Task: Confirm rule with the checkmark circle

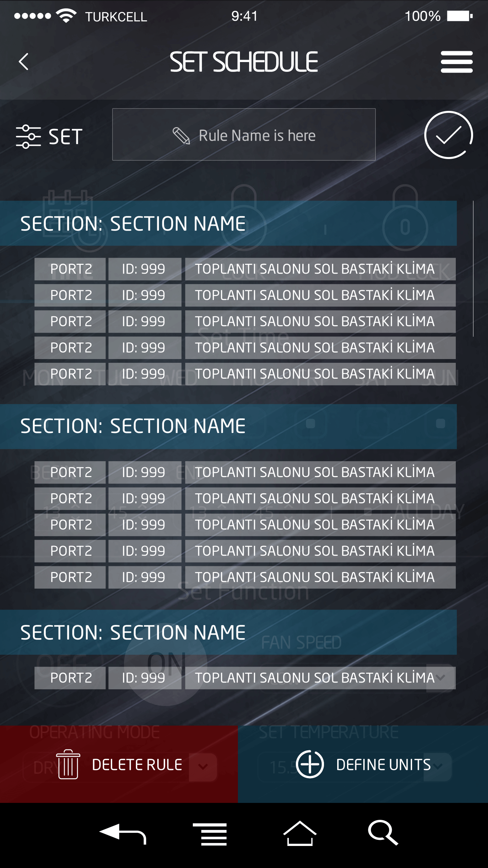Action: tap(448, 135)
